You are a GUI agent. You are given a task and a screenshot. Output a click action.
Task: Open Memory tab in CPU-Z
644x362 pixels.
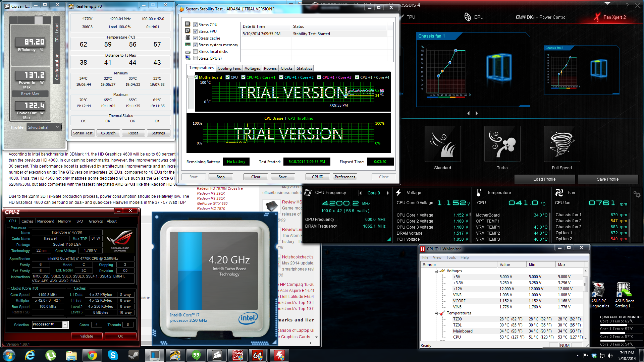tap(64, 221)
